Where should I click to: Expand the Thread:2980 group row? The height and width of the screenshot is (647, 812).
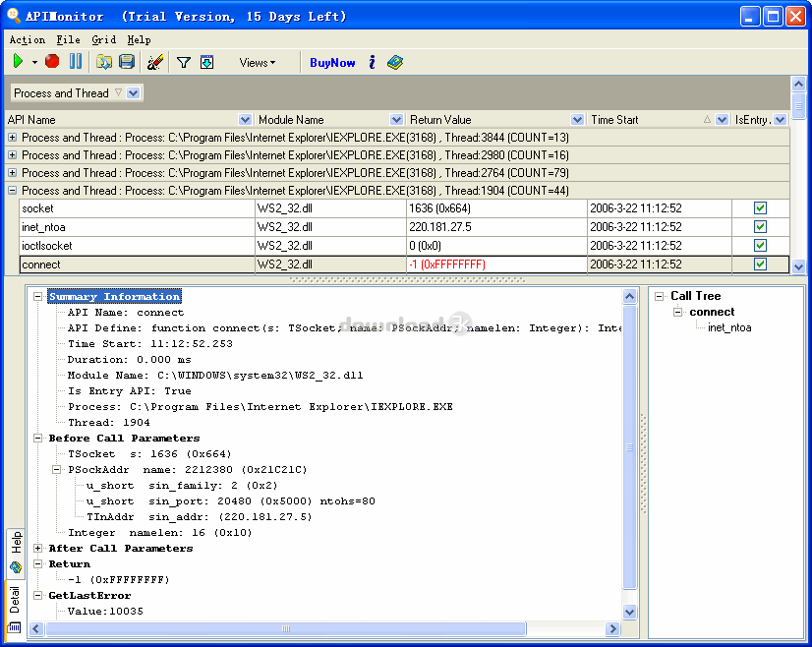[12, 155]
